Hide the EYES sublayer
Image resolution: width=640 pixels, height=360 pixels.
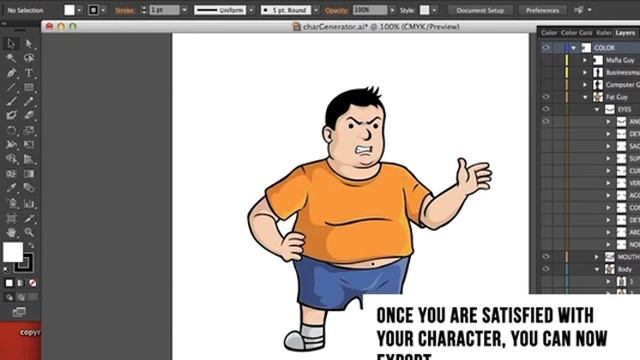click(546, 109)
